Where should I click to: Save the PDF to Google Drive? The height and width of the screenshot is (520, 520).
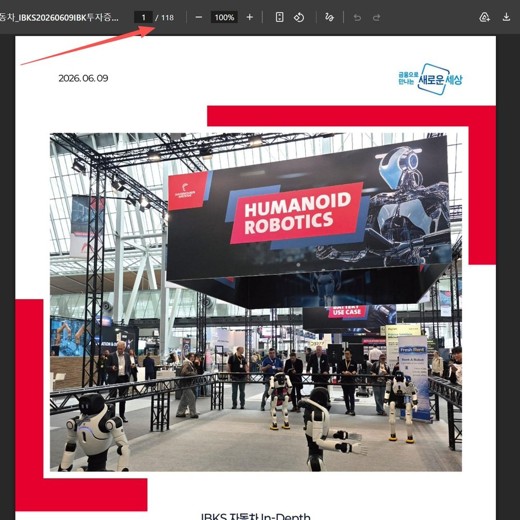(x=484, y=17)
